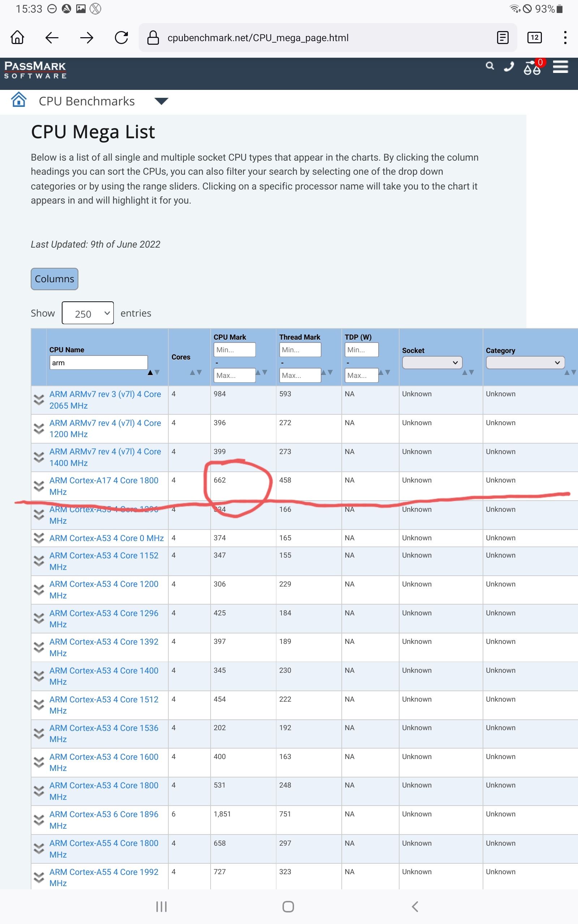Tap the Android recent apps button
This screenshot has width=578, height=924.
(x=161, y=906)
